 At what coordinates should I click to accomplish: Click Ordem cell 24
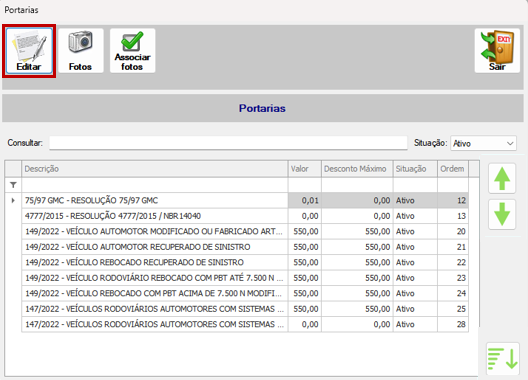(x=453, y=293)
